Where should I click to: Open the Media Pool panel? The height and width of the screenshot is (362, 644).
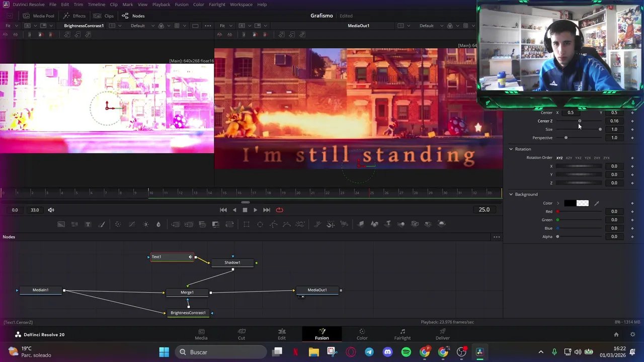coord(39,16)
